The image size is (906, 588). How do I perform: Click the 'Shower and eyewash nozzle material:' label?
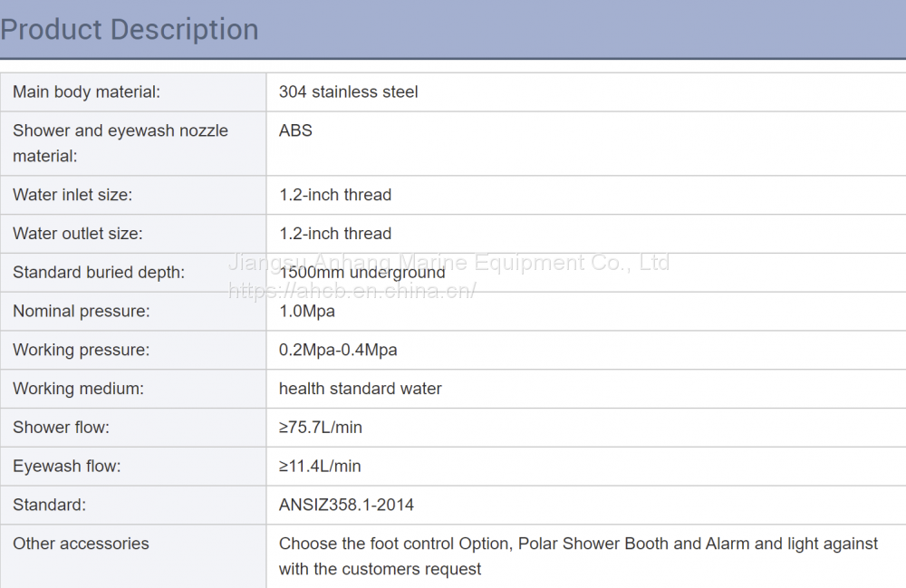pyautogui.click(x=120, y=143)
